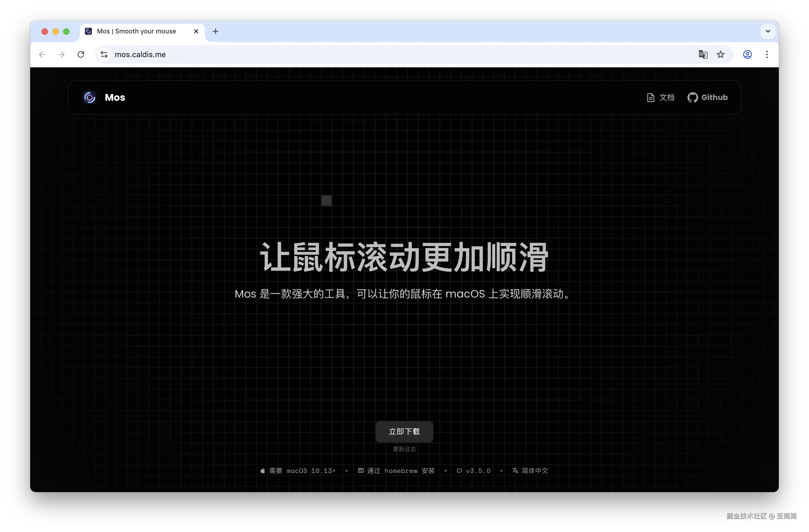The image size is (809, 532).
Task: Click the document icon beside 文档
Action: coord(650,98)
